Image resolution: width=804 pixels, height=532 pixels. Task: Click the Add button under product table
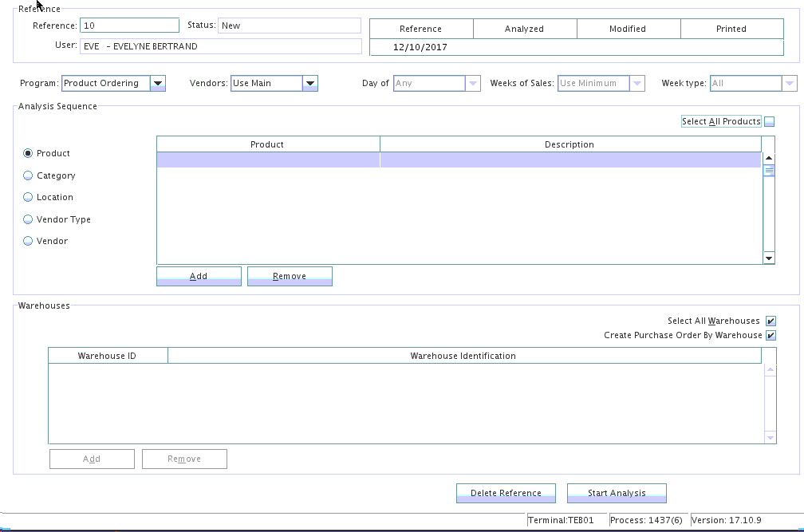tap(199, 276)
